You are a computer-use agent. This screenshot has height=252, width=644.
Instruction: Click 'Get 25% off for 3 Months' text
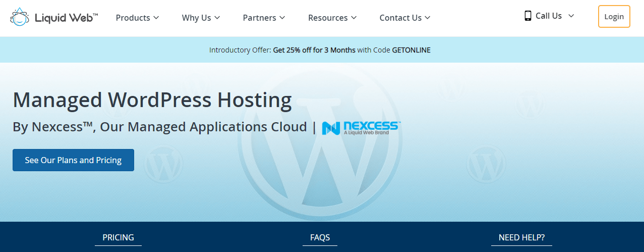(x=314, y=50)
